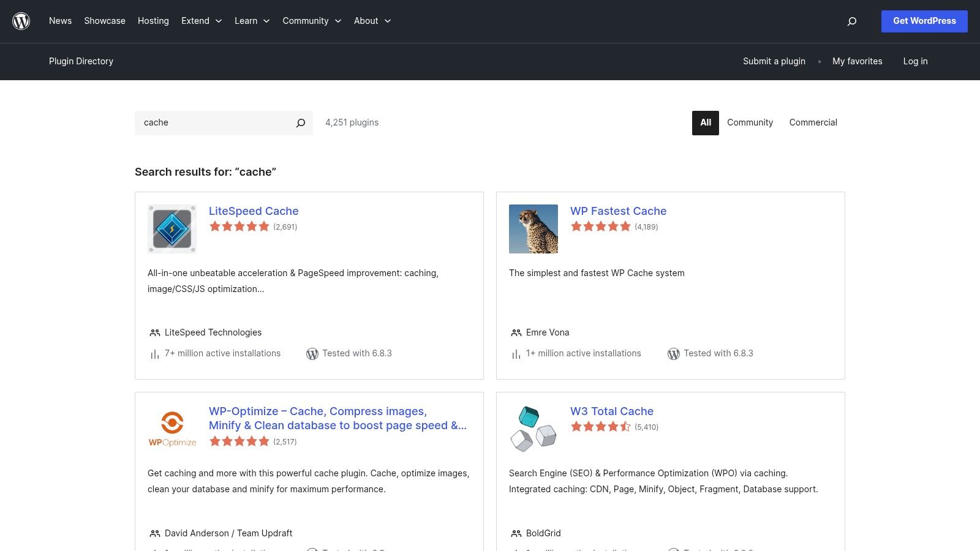The image size is (980, 551).
Task: Click the LiteSpeed Cache plugin icon
Action: pyautogui.click(x=172, y=228)
